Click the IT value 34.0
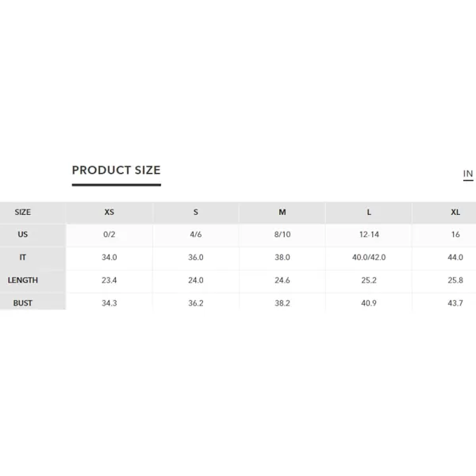The height and width of the screenshot is (476, 476). [109, 257]
